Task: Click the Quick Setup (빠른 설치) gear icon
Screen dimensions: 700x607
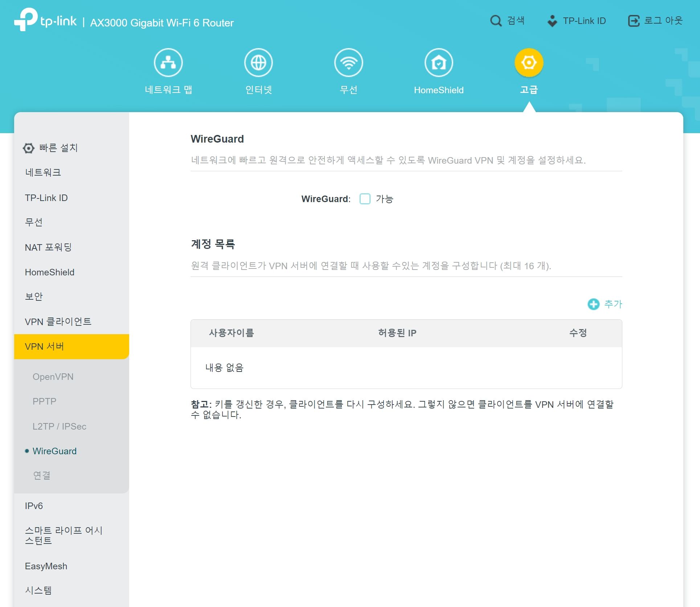Action: pyautogui.click(x=29, y=148)
